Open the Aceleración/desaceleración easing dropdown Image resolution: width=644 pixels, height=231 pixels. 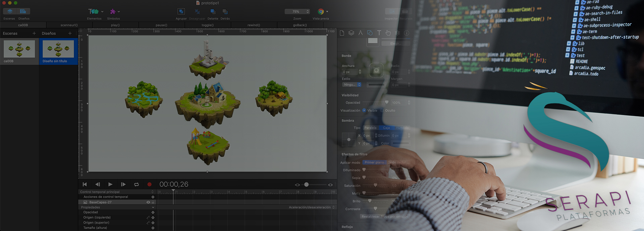[312, 207]
